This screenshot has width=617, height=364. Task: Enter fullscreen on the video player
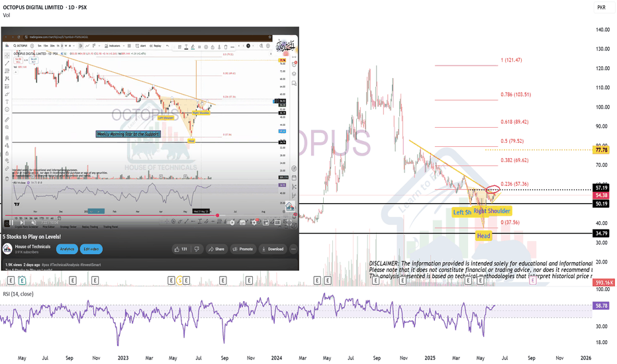(289, 222)
